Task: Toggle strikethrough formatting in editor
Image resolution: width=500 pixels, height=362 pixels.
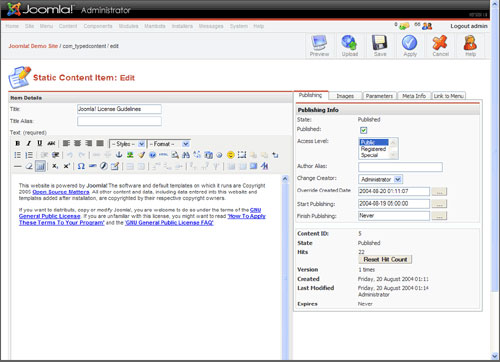Action: 51,143
